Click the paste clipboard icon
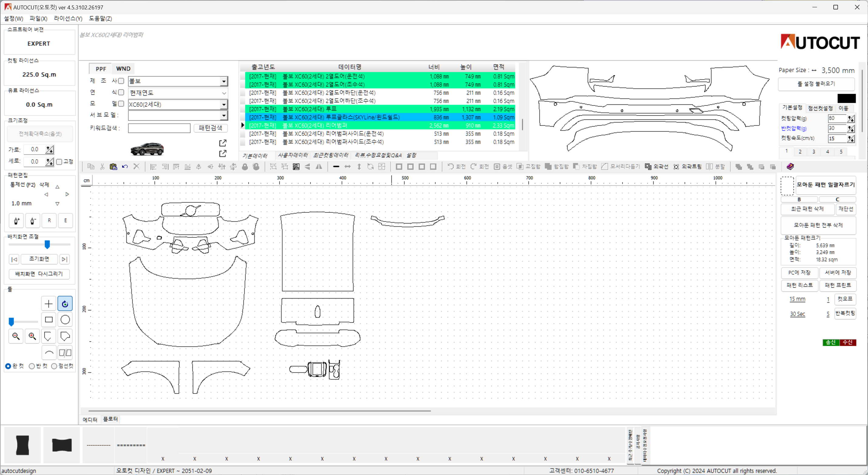This screenshot has width=868, height=475. 114,167
